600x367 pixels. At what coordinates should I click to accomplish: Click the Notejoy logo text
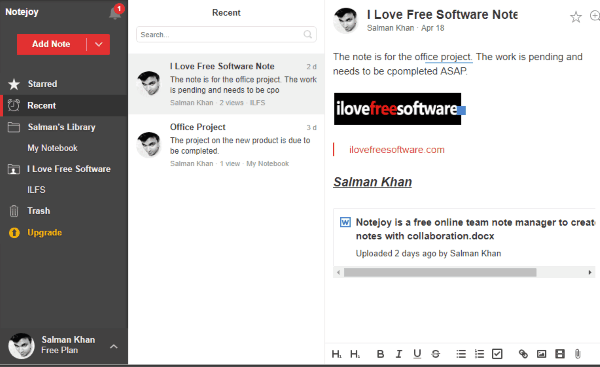coord(22,12)
